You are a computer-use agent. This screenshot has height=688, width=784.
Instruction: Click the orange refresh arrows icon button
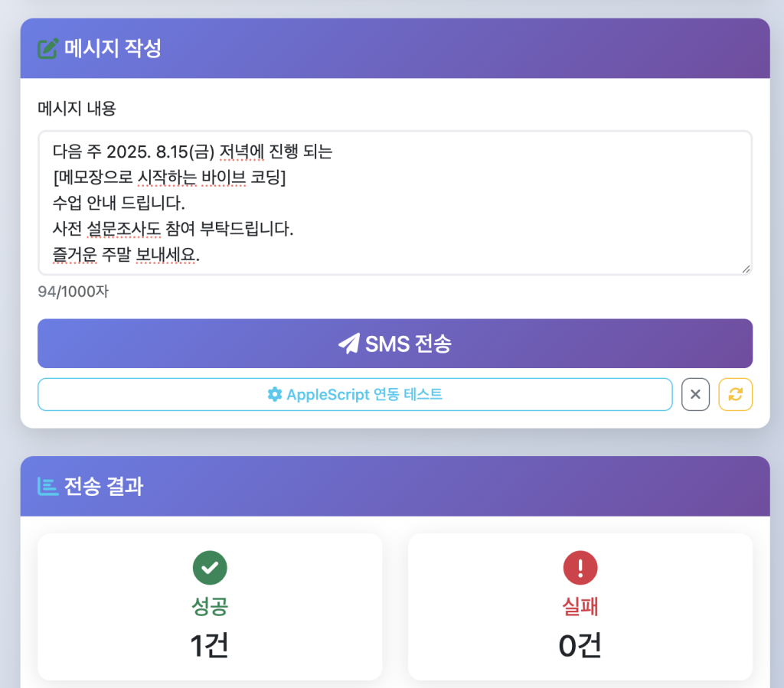pos(735,394)
